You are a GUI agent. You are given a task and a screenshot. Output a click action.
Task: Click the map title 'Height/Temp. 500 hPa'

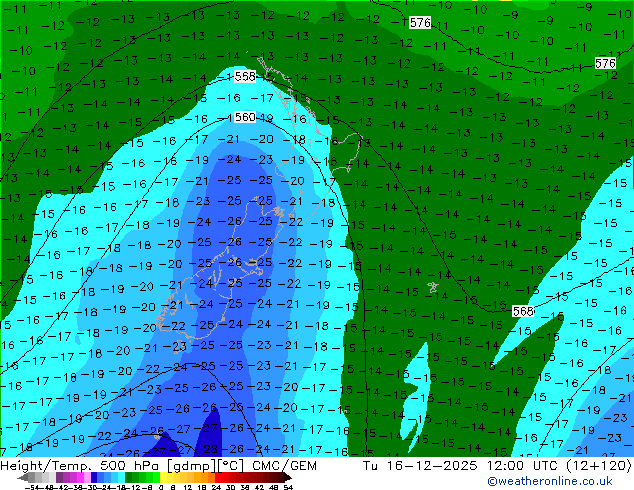click(x=82, y=466)
